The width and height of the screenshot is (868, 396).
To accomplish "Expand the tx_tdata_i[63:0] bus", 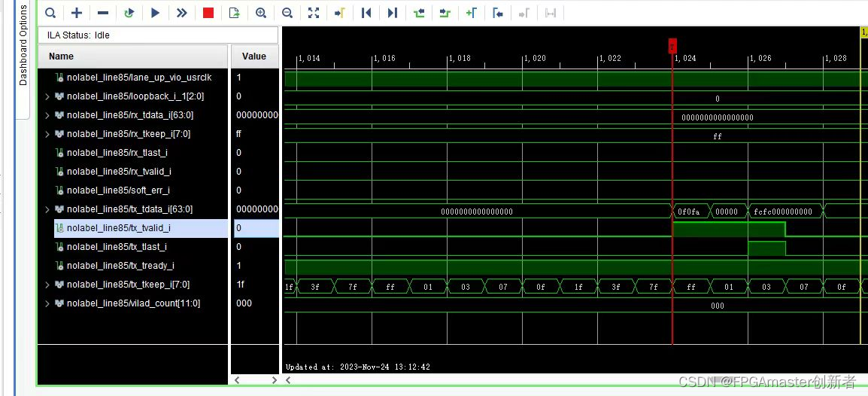I will 47,209.
